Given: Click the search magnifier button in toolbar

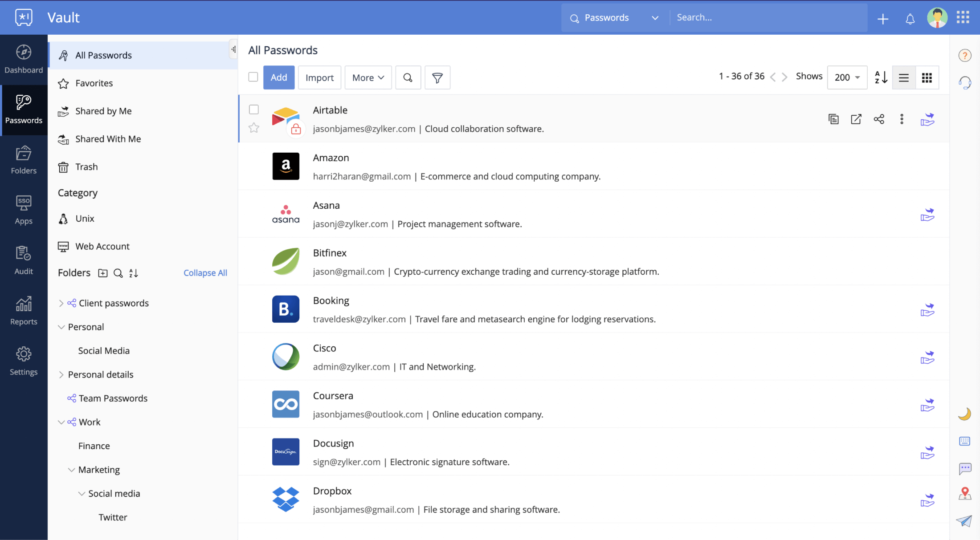Looking at the screenshot, I should point(408,77).
